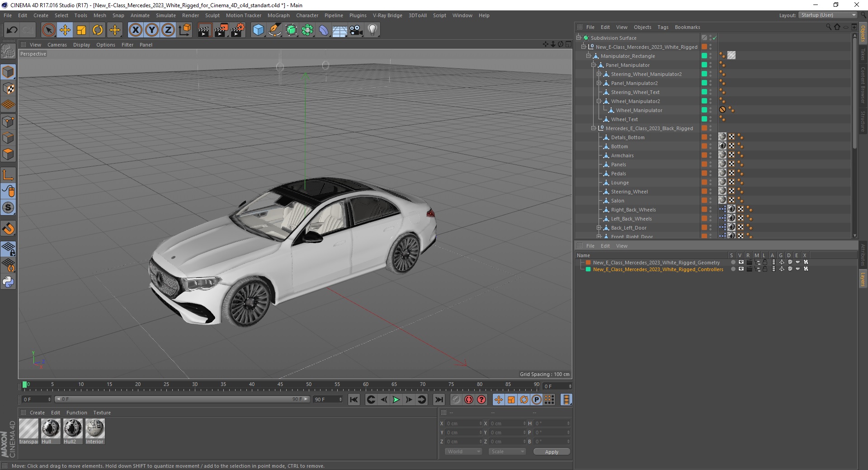This screenshot has width=868, height=470.
Task: Click the Apply button
Action: [552, 451]
